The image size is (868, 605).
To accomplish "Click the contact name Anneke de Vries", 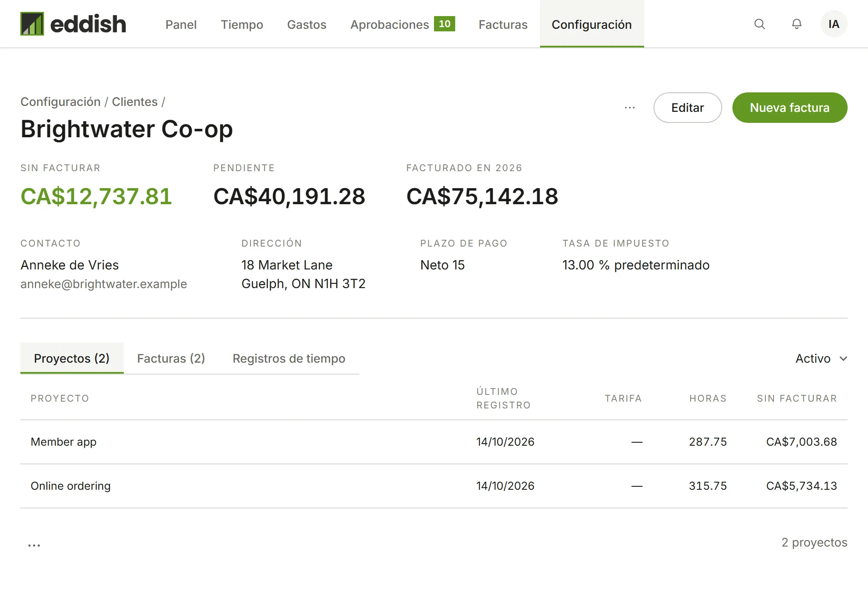I will (70, 265).
